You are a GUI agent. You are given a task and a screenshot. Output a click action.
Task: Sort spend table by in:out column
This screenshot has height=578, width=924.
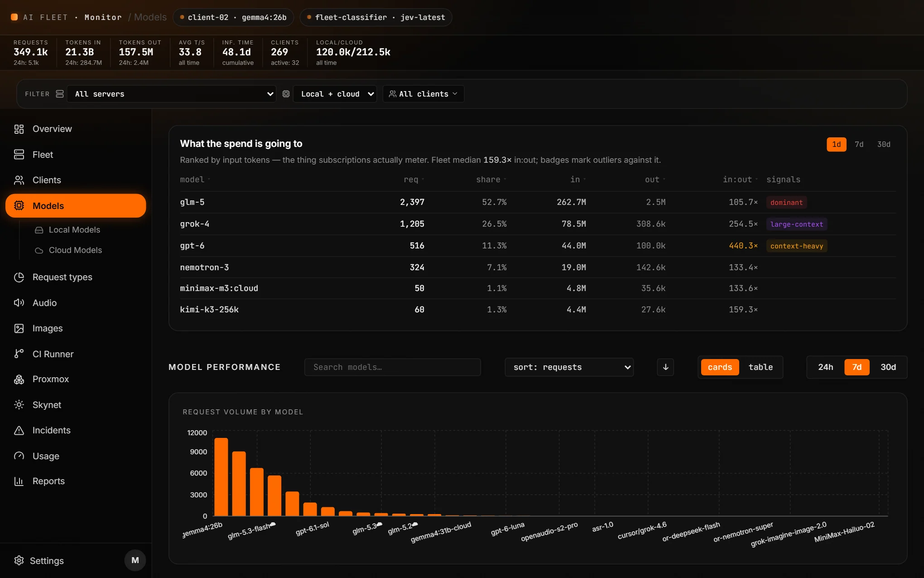(x=740, y=180)
